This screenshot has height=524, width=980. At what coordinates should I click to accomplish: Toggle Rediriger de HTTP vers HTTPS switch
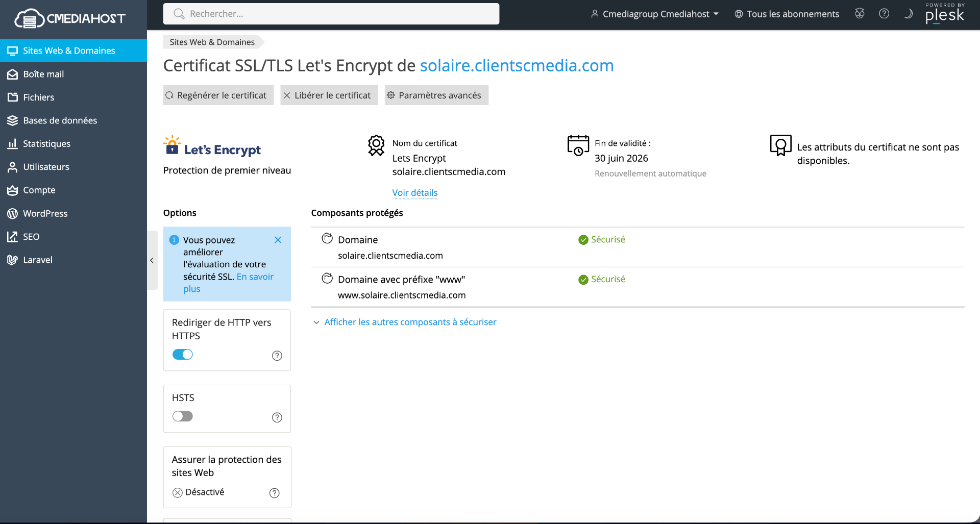pos(183,355)
